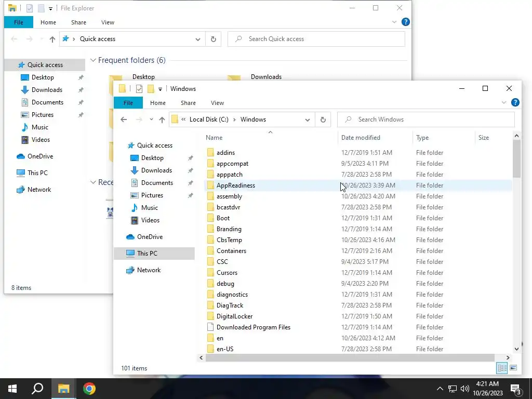The height and width of the screenshot is (399, 532).
Task: Expand the ribbon in File Explorer window
Action: click(x=394, y=22)
